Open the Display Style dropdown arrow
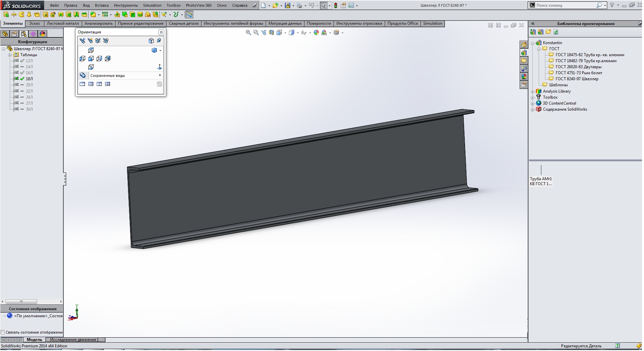Image resolution: width=644 pixels, height=351 pixels. point(298,33)
